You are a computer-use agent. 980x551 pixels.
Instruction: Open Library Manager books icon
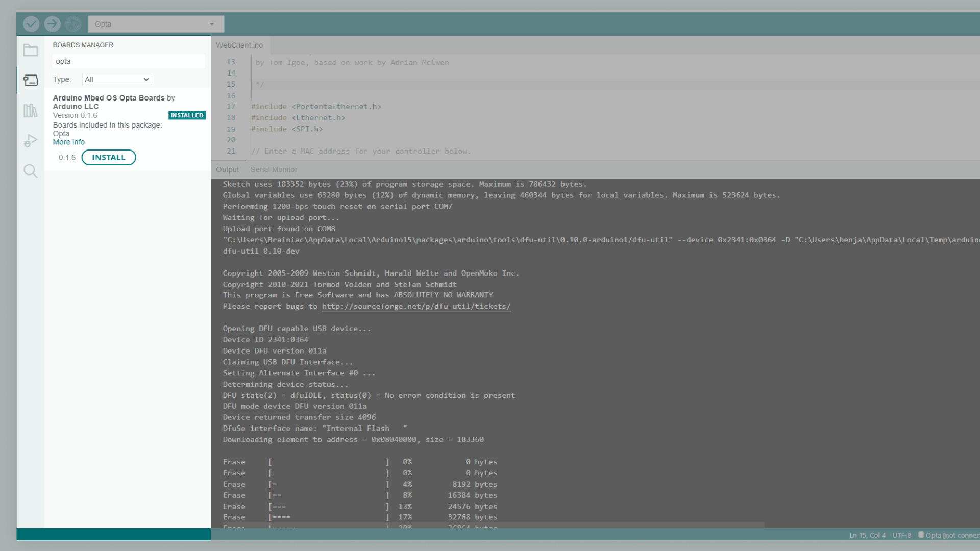(x=31, y=110)
